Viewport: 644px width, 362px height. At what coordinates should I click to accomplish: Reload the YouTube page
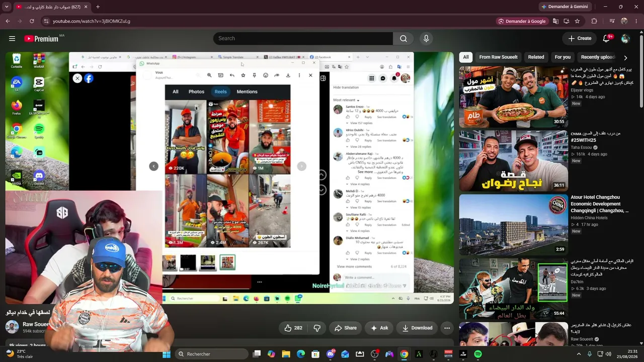point(32,21)
